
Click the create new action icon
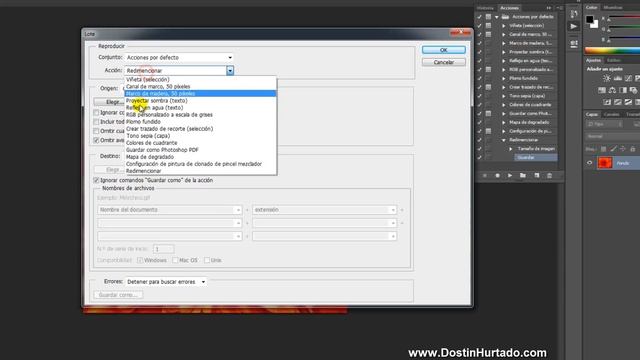pos(537,176)
